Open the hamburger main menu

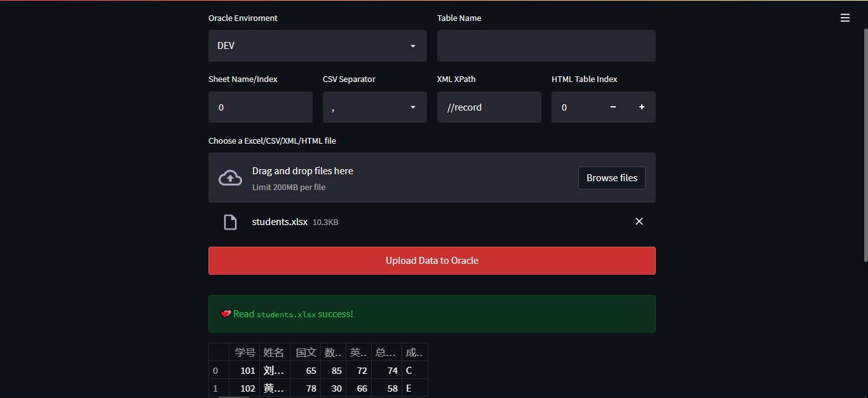pos(844,18)
